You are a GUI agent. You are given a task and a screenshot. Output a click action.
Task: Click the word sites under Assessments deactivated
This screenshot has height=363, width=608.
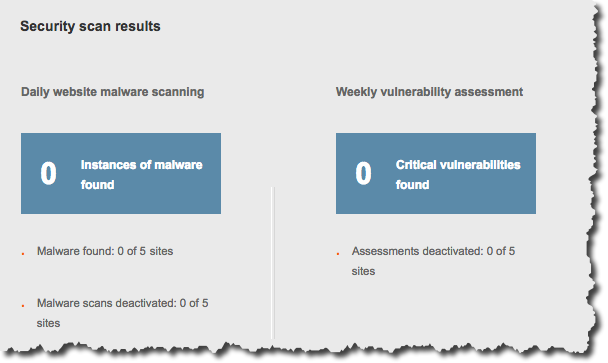click(x=363, y=271)
